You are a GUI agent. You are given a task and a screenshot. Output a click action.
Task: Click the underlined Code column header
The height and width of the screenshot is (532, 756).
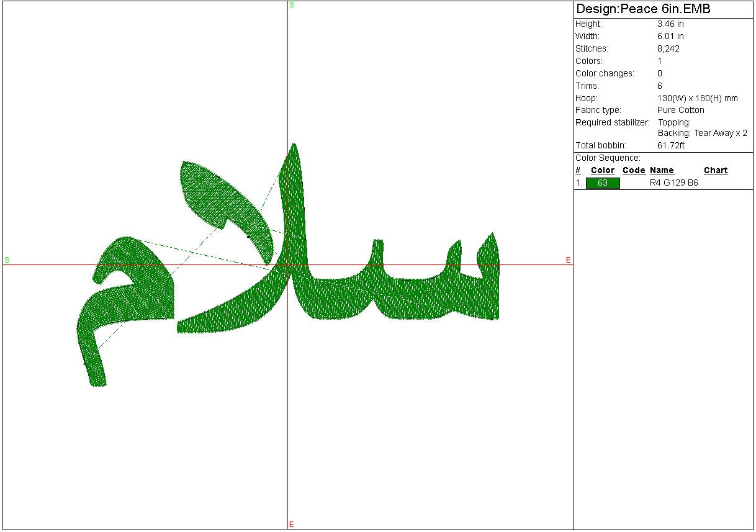(x=634, y=171)
